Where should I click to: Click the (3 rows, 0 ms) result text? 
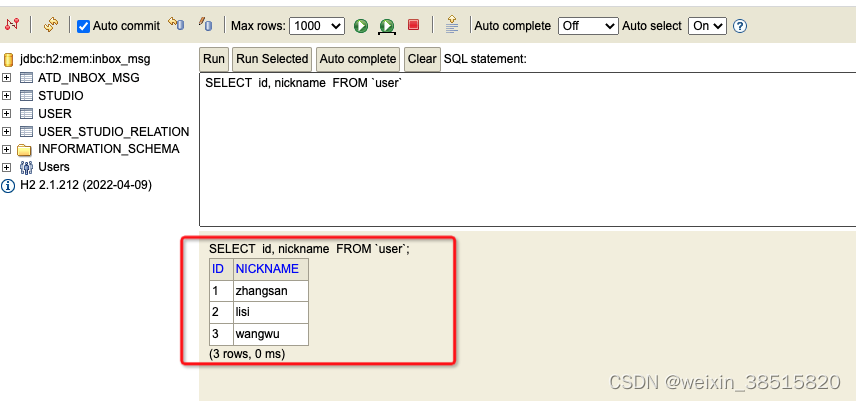(247, 354)
